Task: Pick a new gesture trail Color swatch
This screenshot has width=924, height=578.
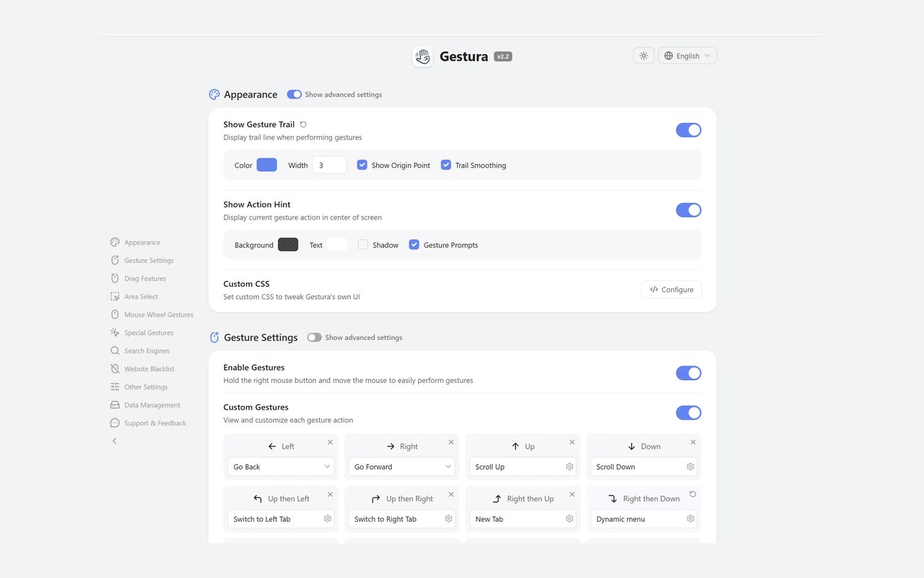Action: [266, 165]
